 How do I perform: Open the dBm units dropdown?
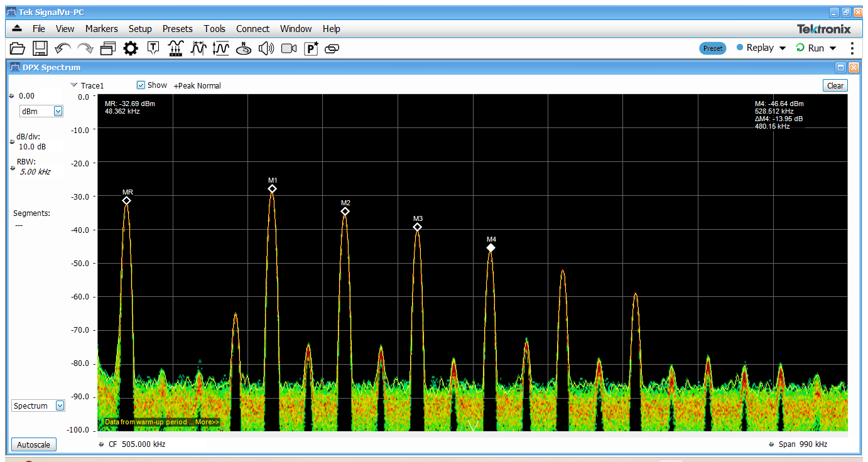pyautogui.click(x=58, y=111)
